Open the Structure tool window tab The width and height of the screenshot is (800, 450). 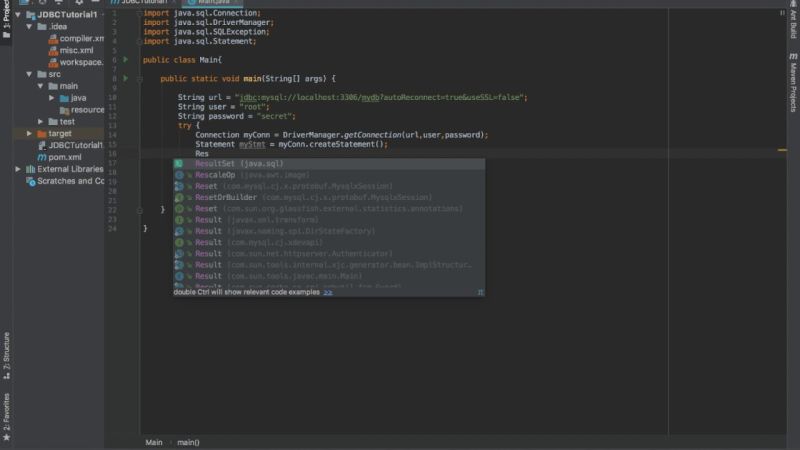pyautogui.click(x=6, y=355)
